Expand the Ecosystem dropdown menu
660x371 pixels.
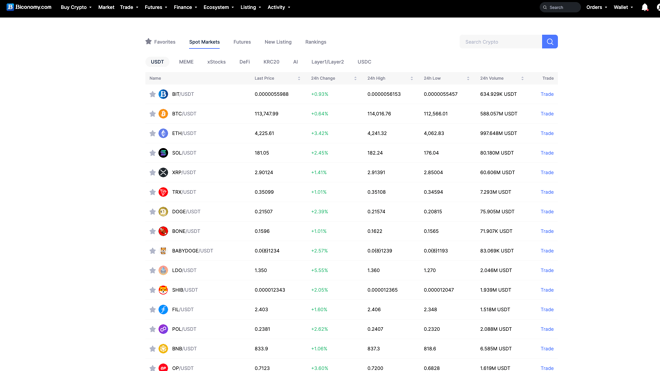(x=218, y=7)
